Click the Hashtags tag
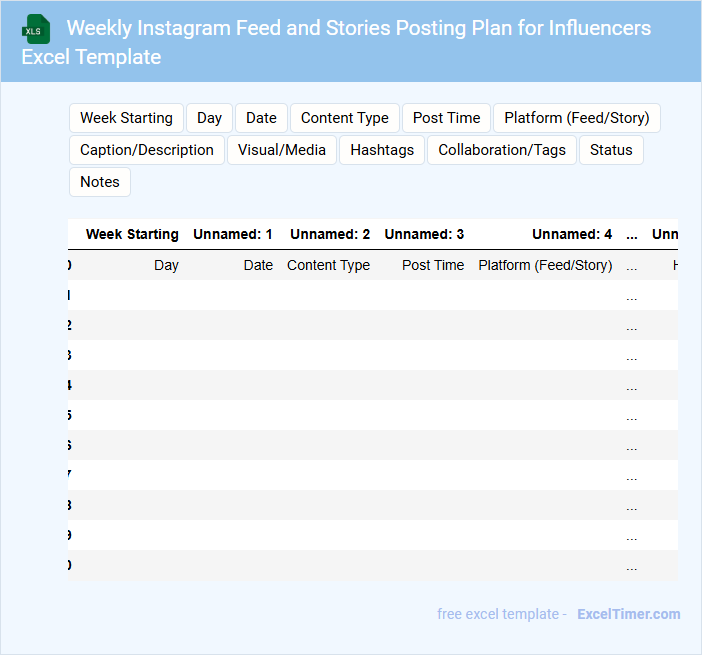Image resolution: width=702 pixels, height=655 pixels. (382, 150)
